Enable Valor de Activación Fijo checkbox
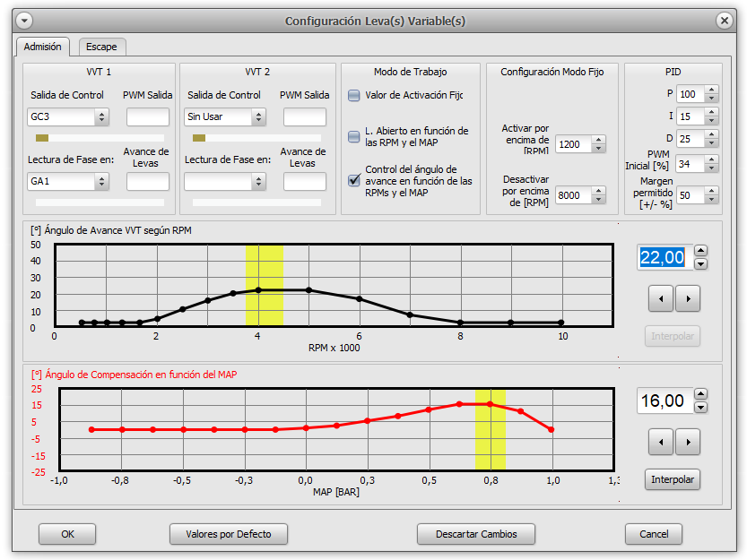This screenshot has height=560, width=747. pos(354,95)
